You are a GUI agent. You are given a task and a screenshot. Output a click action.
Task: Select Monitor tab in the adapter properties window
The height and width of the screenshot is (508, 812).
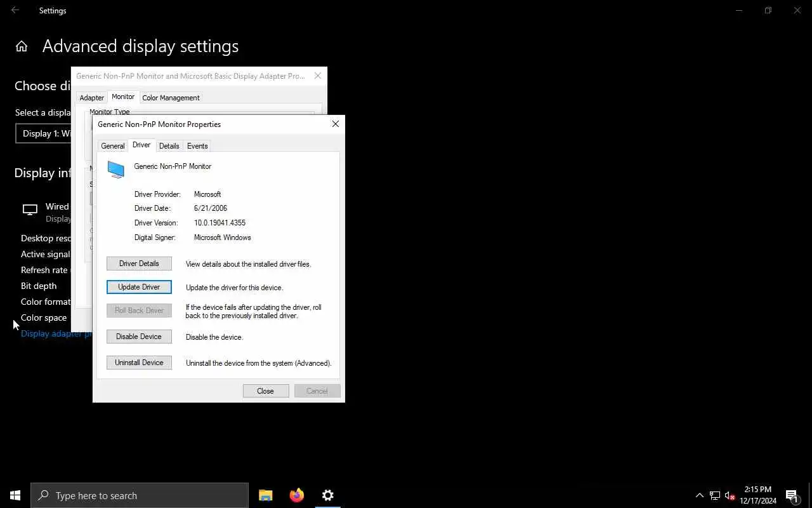pyautogui.click(x=123, y=97)
